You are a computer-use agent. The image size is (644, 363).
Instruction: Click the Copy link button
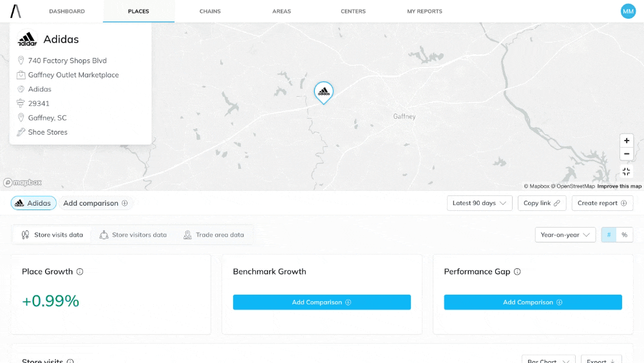point(542,203)
